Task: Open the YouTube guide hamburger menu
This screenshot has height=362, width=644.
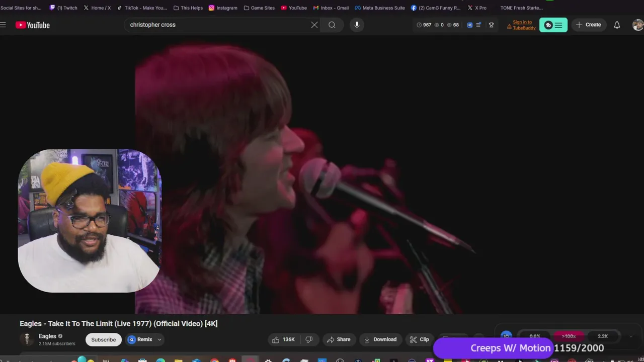Action: (x=3, y=25)
